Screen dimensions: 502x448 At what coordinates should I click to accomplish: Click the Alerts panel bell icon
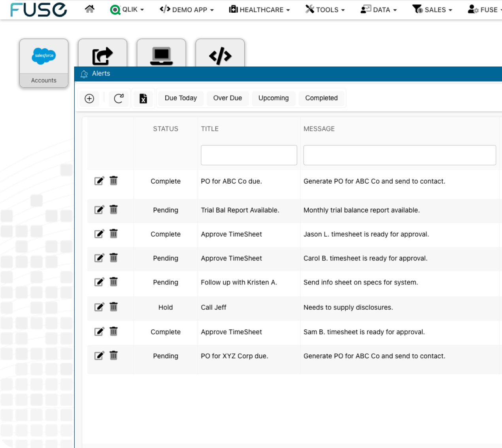click(84, 74)
